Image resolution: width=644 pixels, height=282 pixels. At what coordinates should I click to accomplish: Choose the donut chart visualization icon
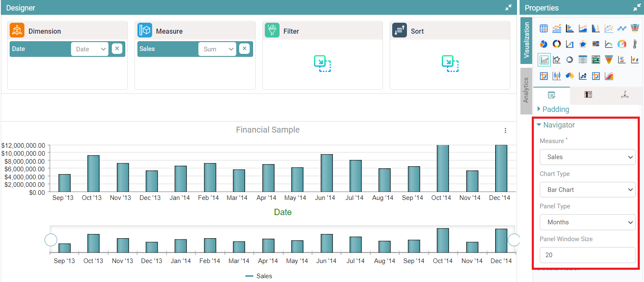click(557, 44)
